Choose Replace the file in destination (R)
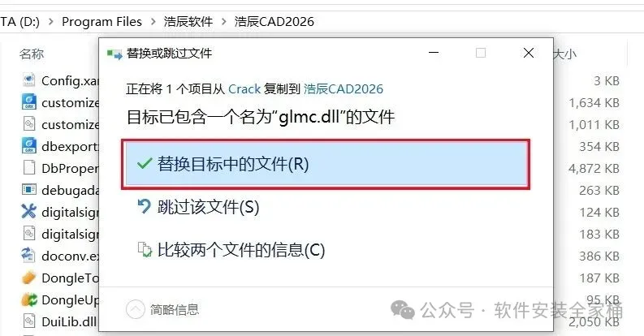The height and width of the screenshot is (336, 644). [326, 165]
